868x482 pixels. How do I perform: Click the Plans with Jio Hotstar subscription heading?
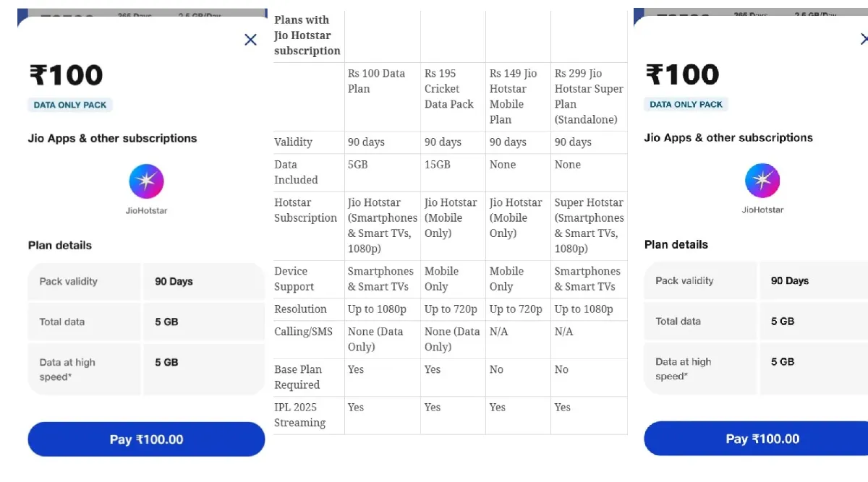click(307, 35)
